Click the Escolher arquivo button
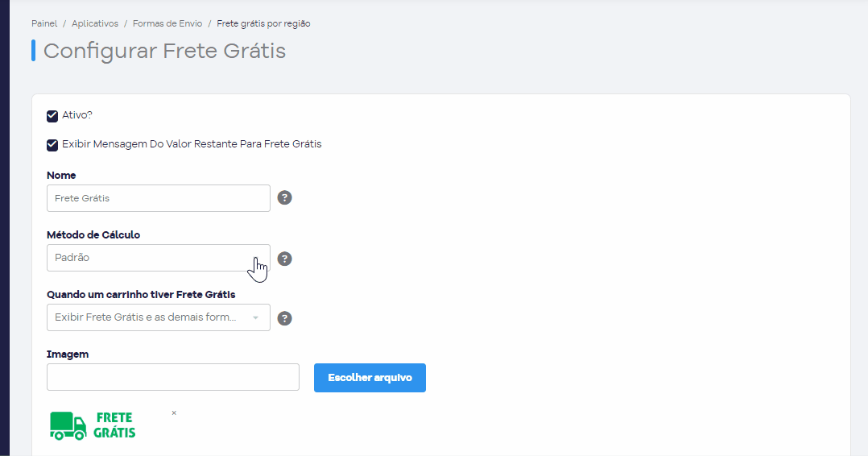 [370, 378]
